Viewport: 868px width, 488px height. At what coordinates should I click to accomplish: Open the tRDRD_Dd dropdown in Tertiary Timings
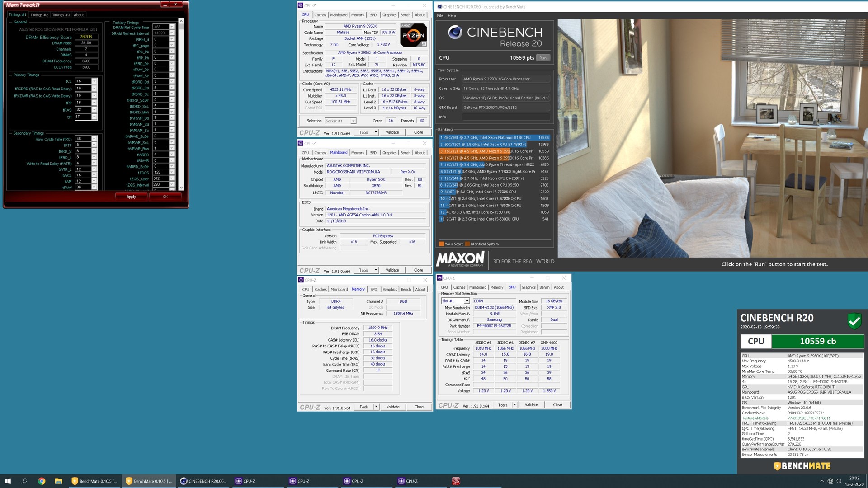pyautogui.click(x=172, y=82)
